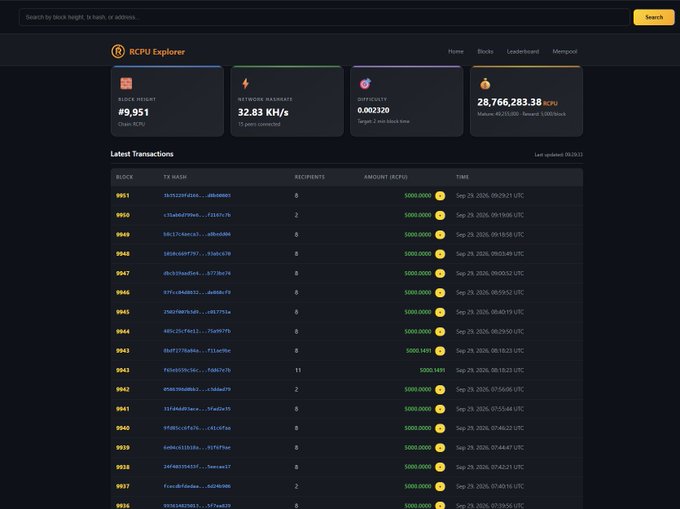Focus the block height, tx hash, address search field

coord(324,17)
